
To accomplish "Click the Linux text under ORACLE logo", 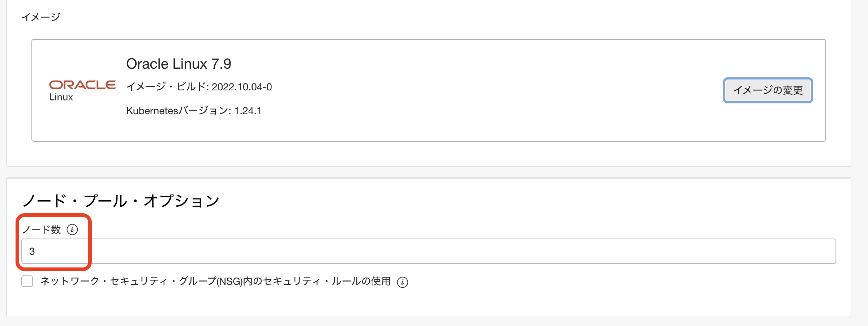I will tap(61, 97).
